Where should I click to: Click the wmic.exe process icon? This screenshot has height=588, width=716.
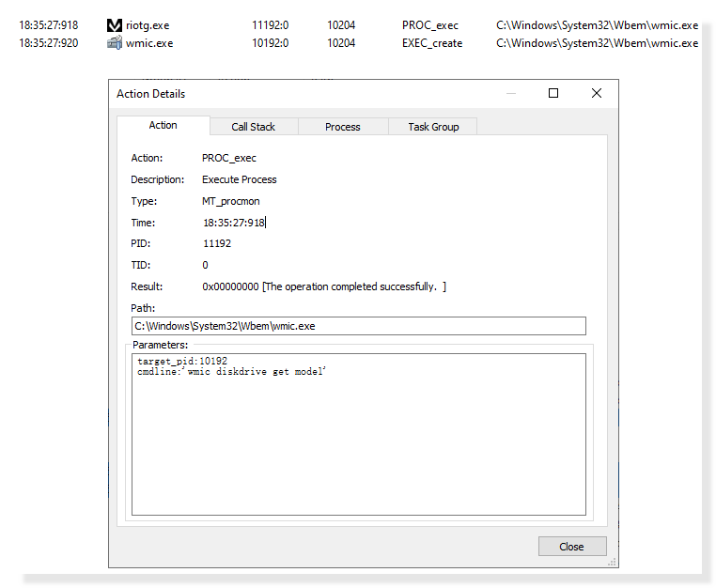click(x=115, y=43)
